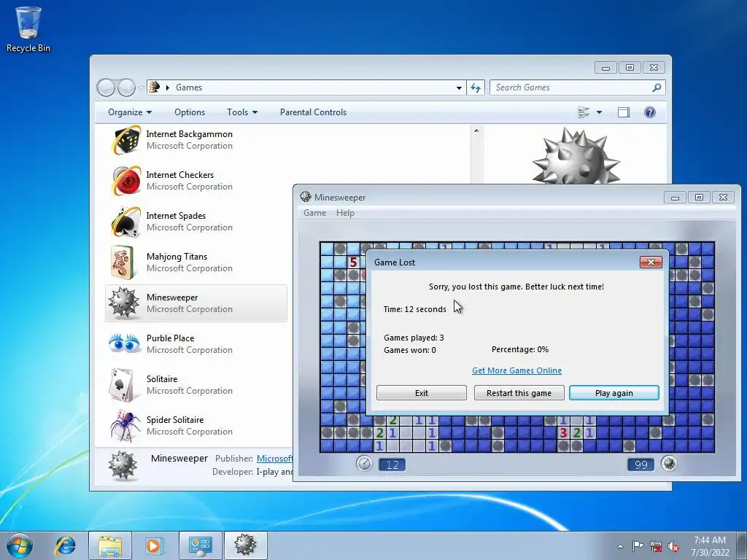Click the Games window forward arrow

pyautogui.click(x=126, y=87)
